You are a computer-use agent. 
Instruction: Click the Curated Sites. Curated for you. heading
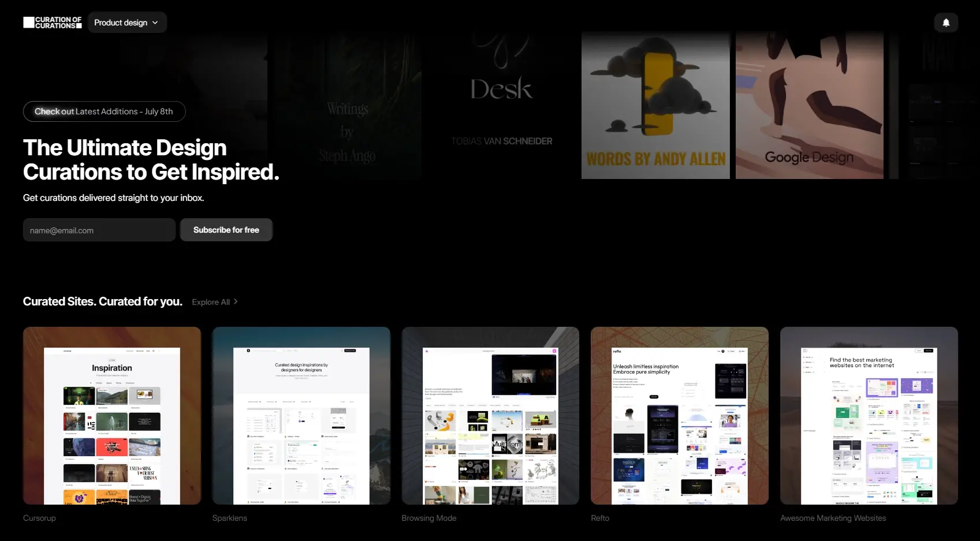coord(103,301)
